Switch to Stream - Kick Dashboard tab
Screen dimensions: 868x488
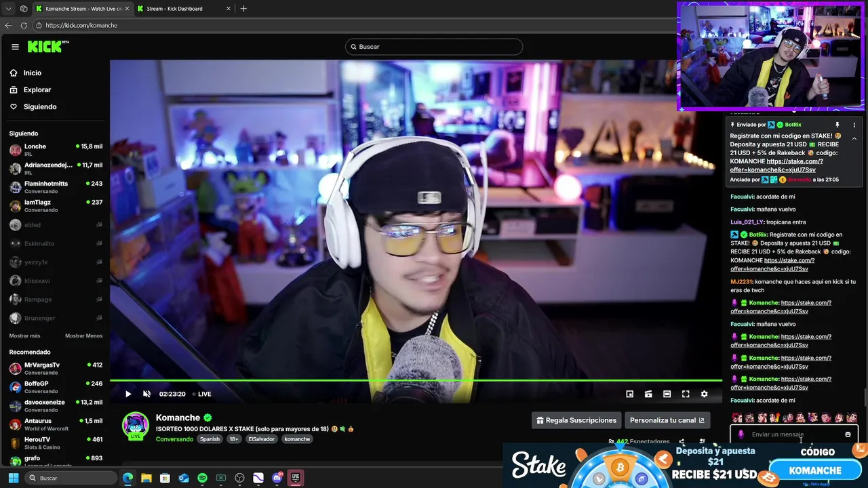183,9
